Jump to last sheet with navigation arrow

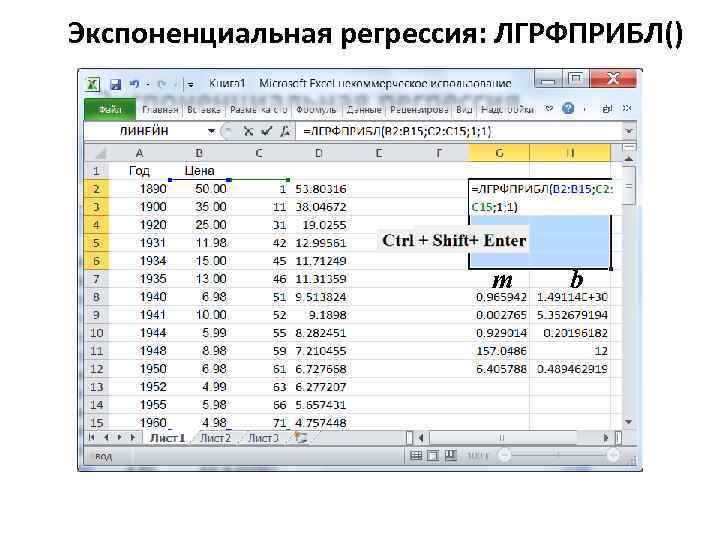tap(133, 438)
